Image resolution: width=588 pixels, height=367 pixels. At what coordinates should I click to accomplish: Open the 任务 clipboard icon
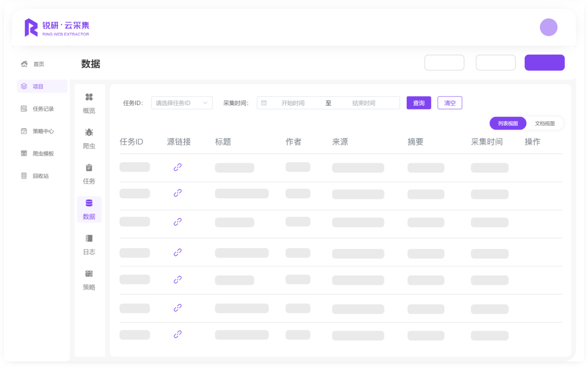[x=89, y=168]
